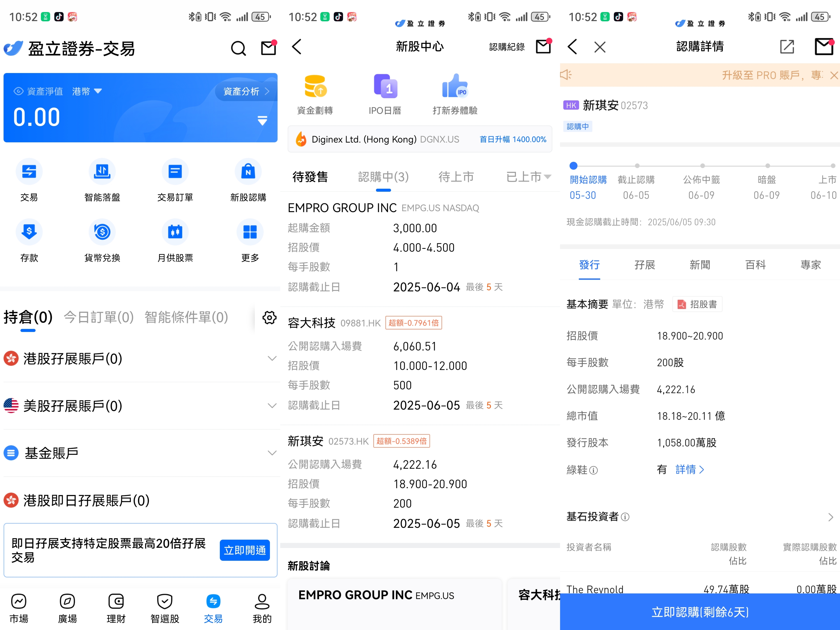This screenshot has width=840, height=630.
Task: Go back from 新股中心 screen
Action: [x=297, y=47]
